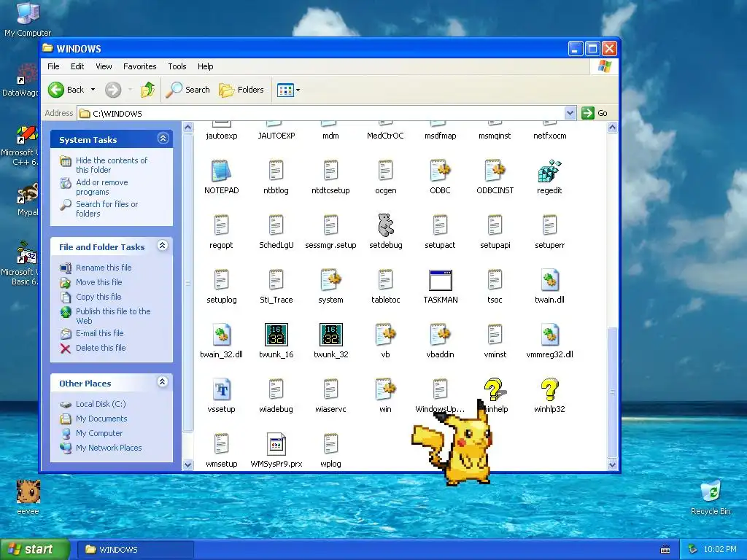Click Delete this file link
The image size is (747, 560).
tap(101, 348)
